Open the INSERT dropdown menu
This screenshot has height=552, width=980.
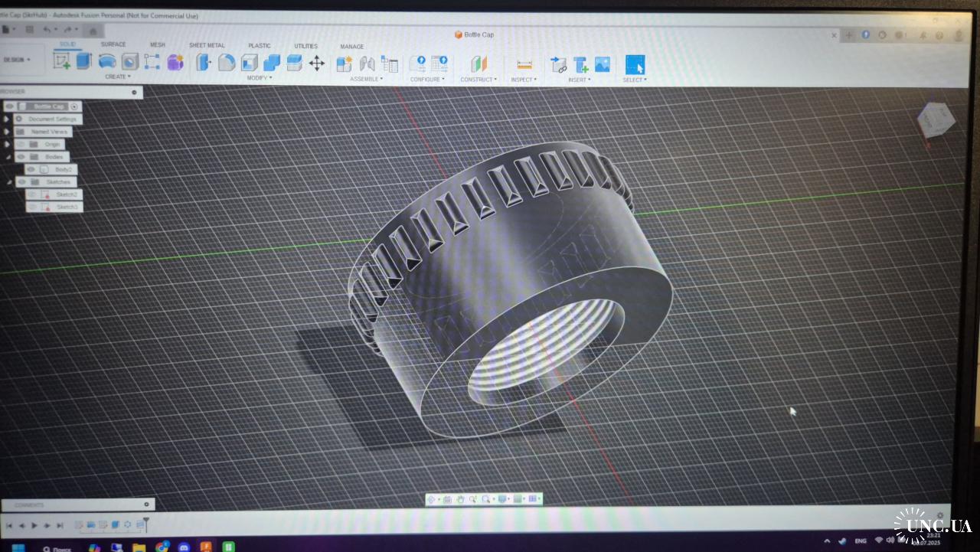pos(579,80)
